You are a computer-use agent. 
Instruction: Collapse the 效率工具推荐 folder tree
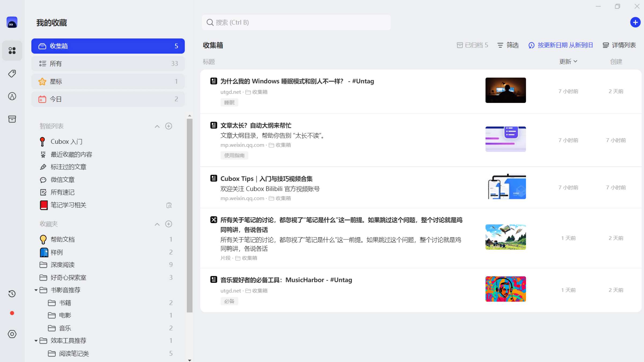tap(36, 341)
